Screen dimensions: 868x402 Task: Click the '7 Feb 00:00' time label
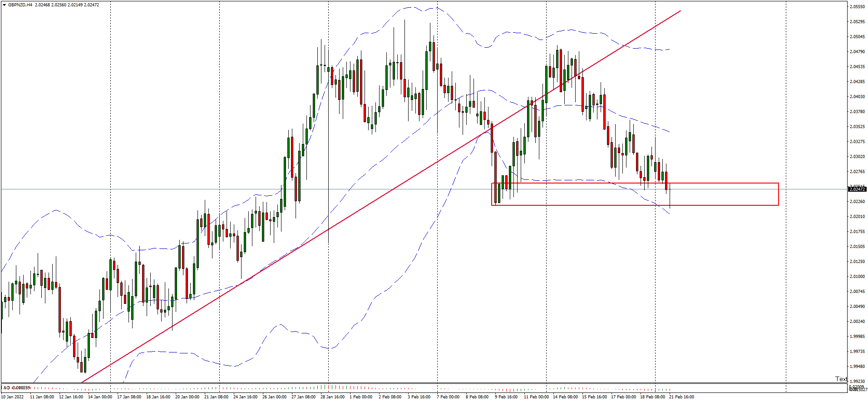448,397
